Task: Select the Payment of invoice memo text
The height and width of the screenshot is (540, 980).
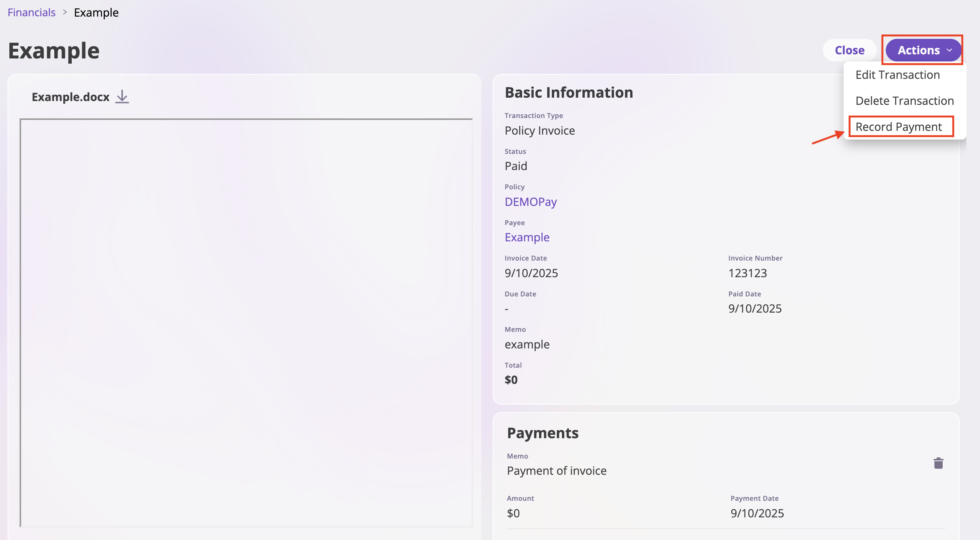Action: click(557, 470)
